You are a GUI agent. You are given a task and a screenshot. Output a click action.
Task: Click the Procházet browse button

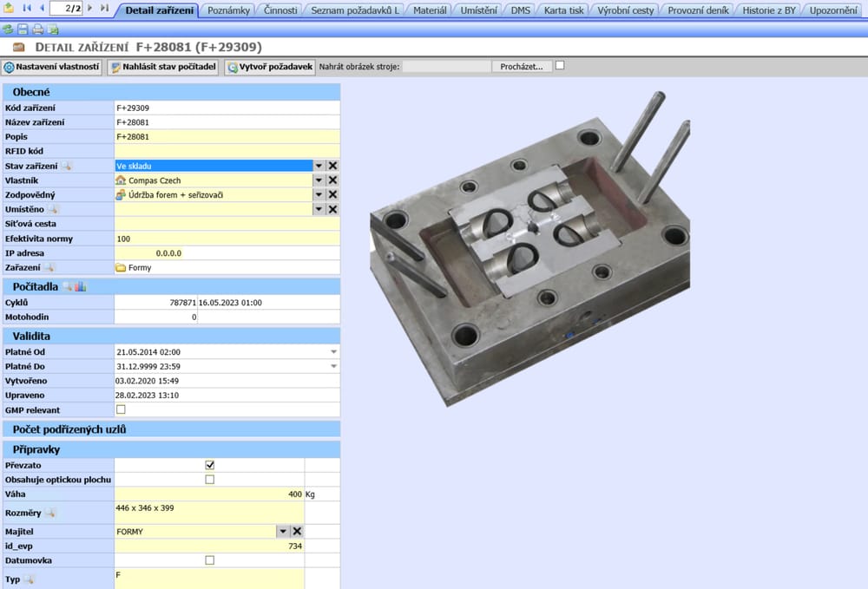pyautogui.click(x=522, y=67)
